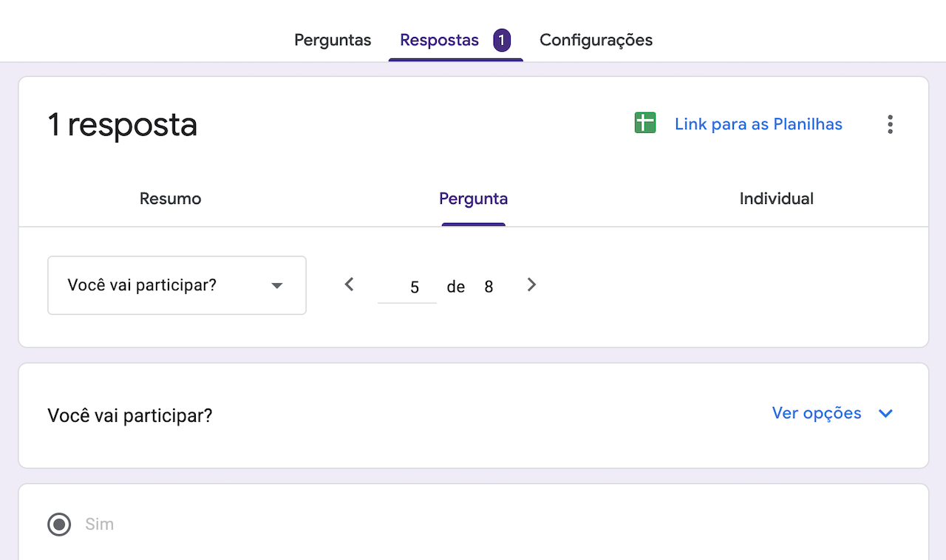Show the Resumo view
The width and height of the screenshot is (946, 560).
point(170,199)
